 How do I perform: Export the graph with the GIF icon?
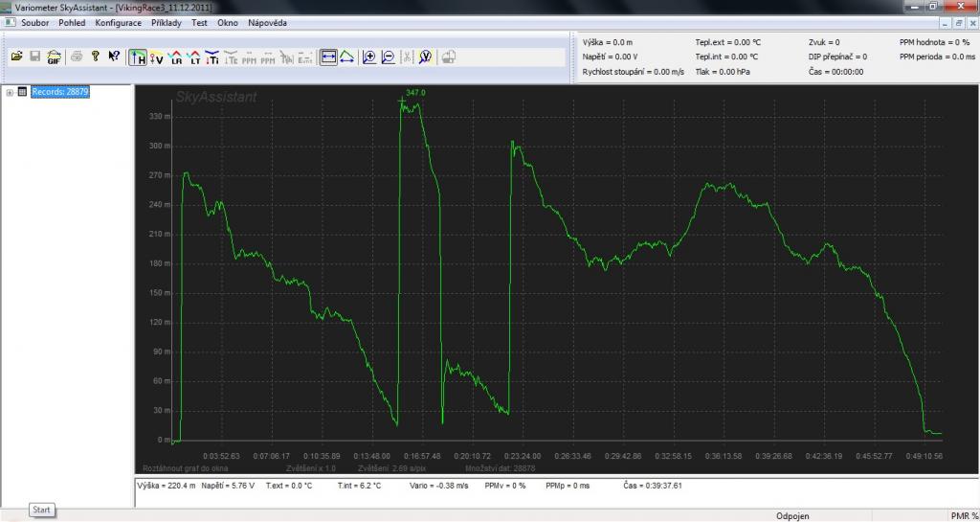pos(54,57)
